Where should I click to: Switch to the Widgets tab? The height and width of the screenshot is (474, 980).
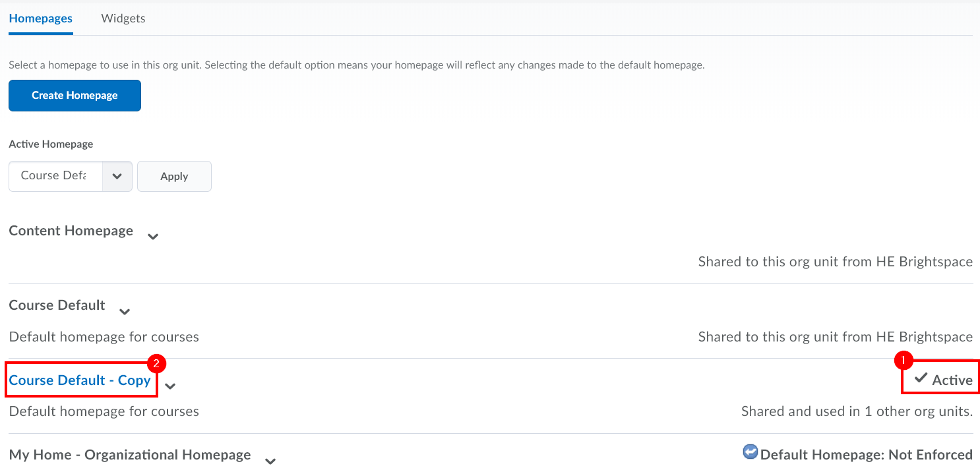coord(123,18)
